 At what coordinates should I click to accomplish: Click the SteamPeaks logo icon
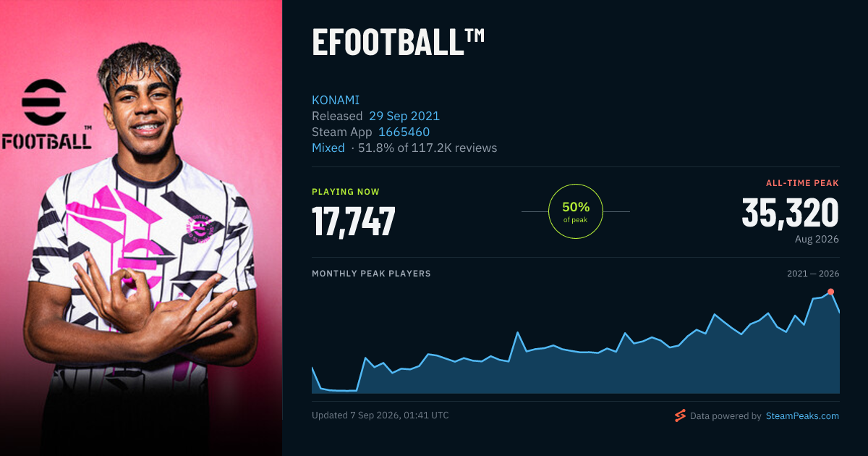click(x=680, y=415)
